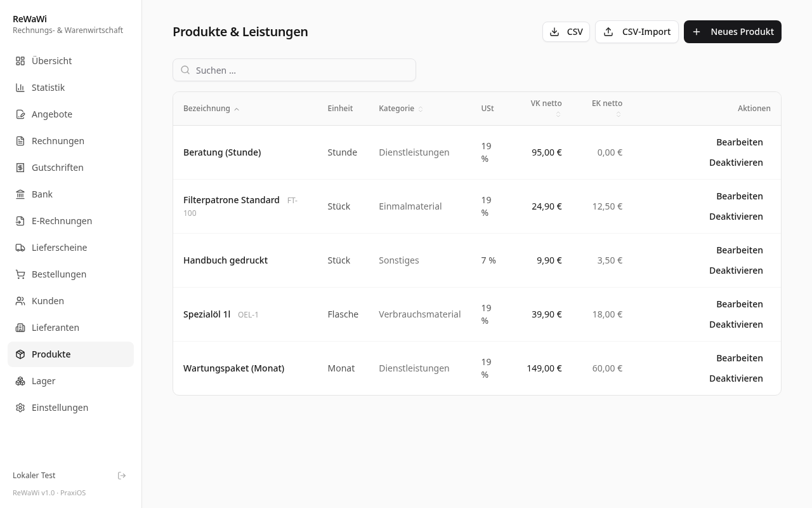
Task: Click the Bank building icon
Action: click(20, 194)
